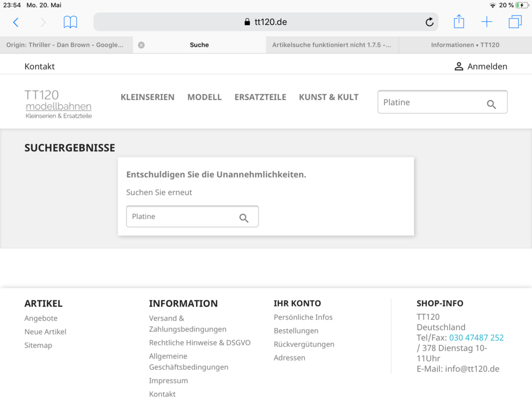
Task: Click 'Entschuldigen Sie die Unannehmlichkeiten.' text
Action: 216,174
